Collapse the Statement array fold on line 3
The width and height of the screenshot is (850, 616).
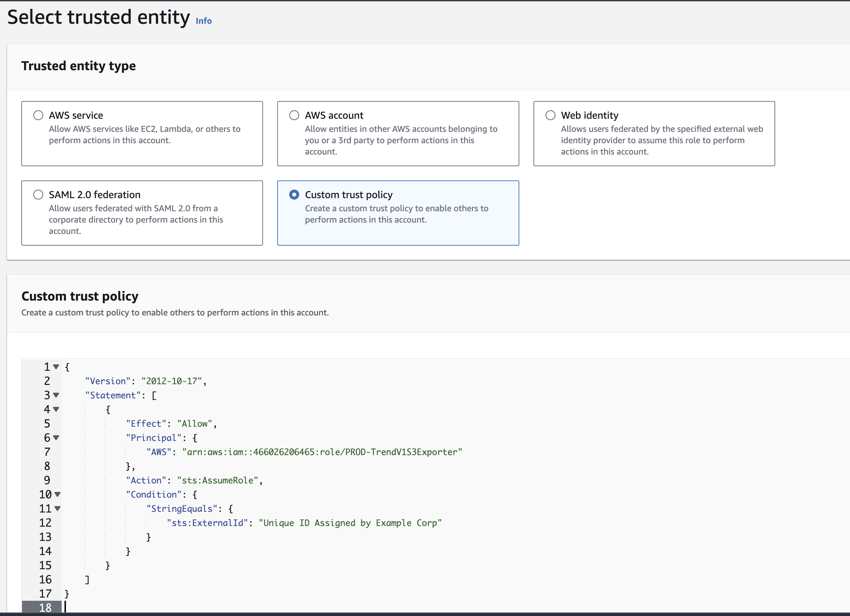tap(56, 395)
